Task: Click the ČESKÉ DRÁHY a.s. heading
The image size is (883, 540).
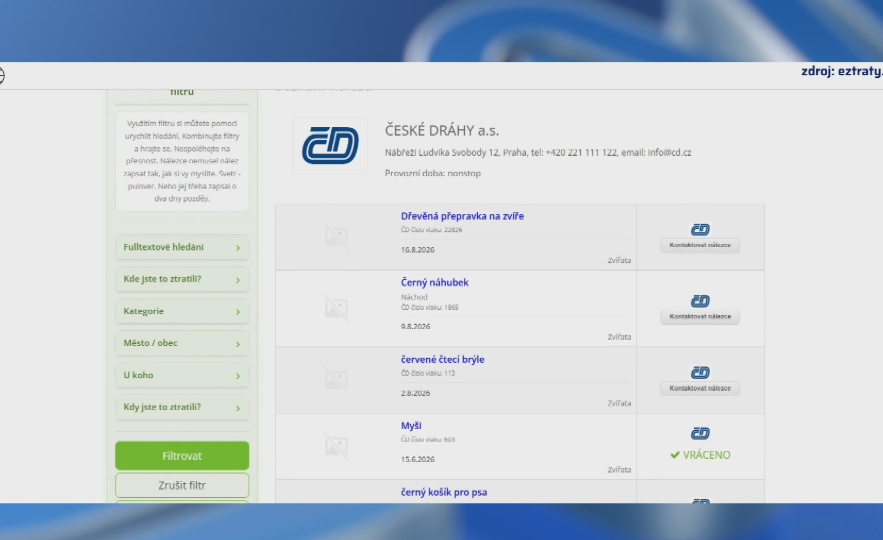Action: 442,131
